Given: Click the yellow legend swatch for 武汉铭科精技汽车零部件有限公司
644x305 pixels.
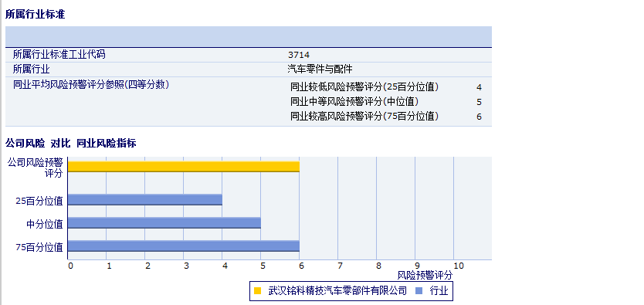Looking at the screenshot, I should click(x=257, y=291).
